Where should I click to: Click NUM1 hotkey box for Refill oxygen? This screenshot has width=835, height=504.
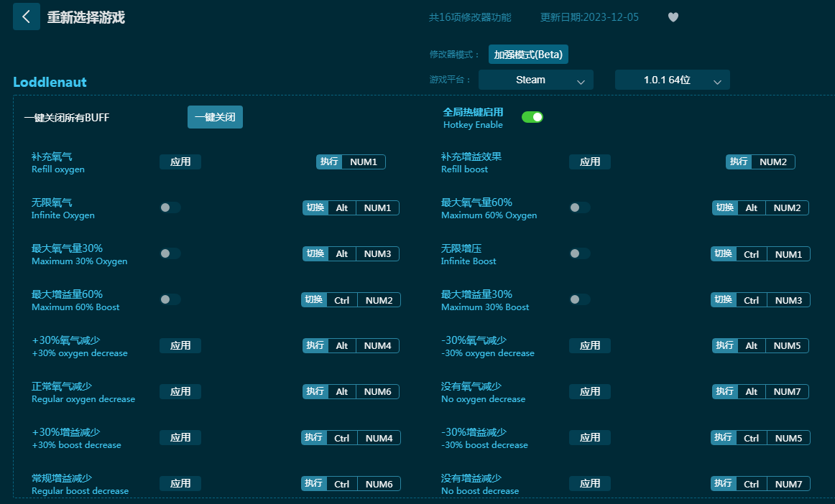[364, 162]
